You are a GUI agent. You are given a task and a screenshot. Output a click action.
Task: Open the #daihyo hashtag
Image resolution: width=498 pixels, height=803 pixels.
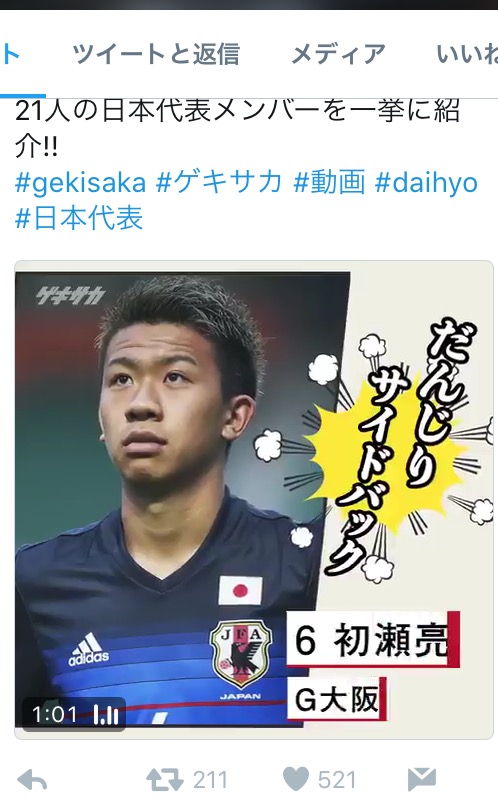(426, 183)
